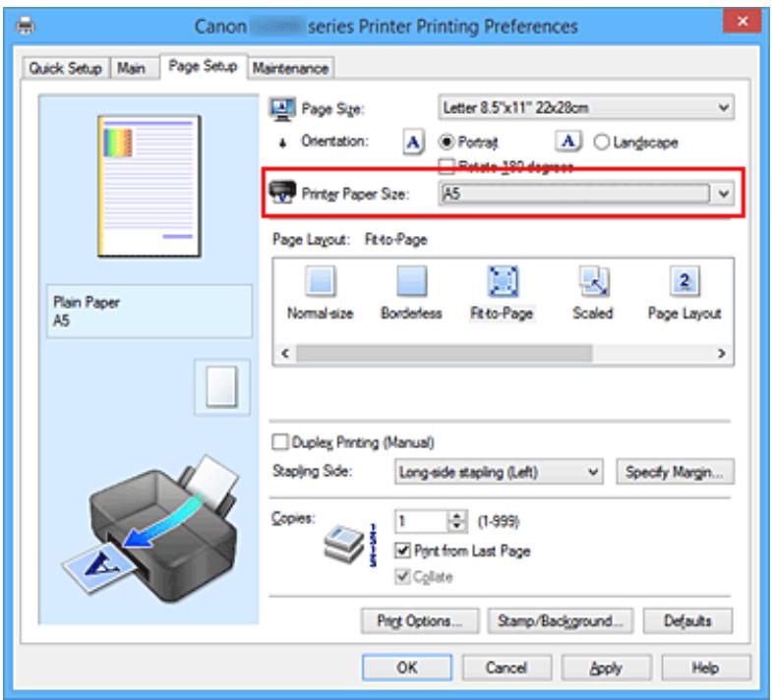Image resolution: width=772 pixels, height=700 pixels.
Task: Click the Specify Margin button
Action: point(675,472)
